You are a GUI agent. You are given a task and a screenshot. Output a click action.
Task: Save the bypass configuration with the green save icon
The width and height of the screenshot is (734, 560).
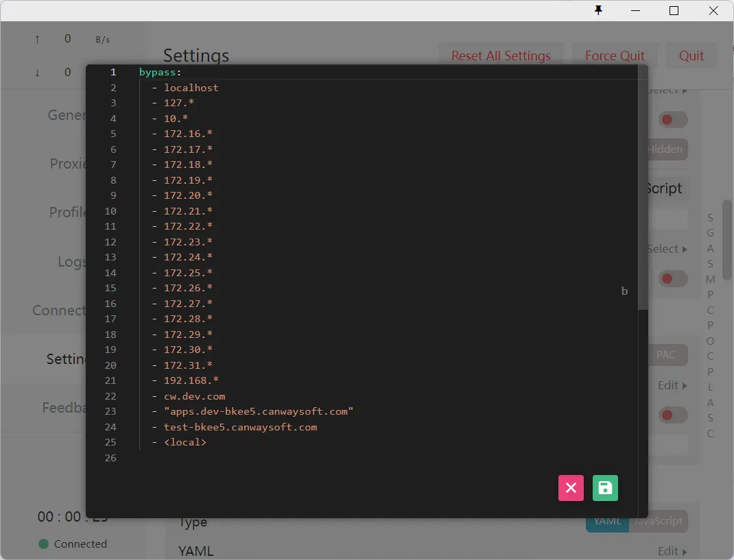[605, 488]
